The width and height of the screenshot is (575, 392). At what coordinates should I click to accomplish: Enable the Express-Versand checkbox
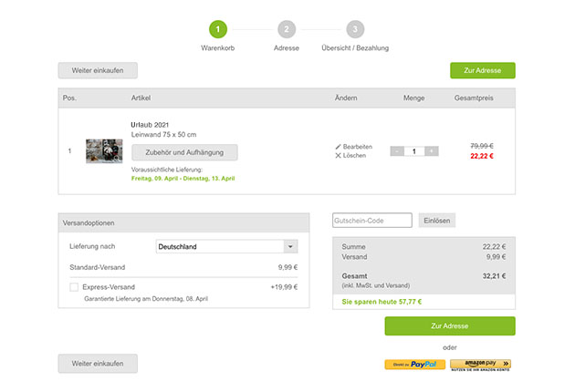pos(74,287)
